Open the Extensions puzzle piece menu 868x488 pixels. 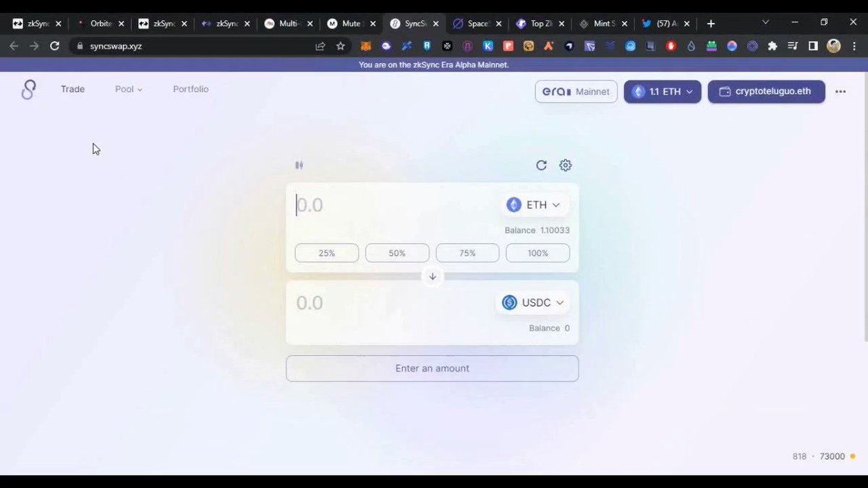coord(773,46)
